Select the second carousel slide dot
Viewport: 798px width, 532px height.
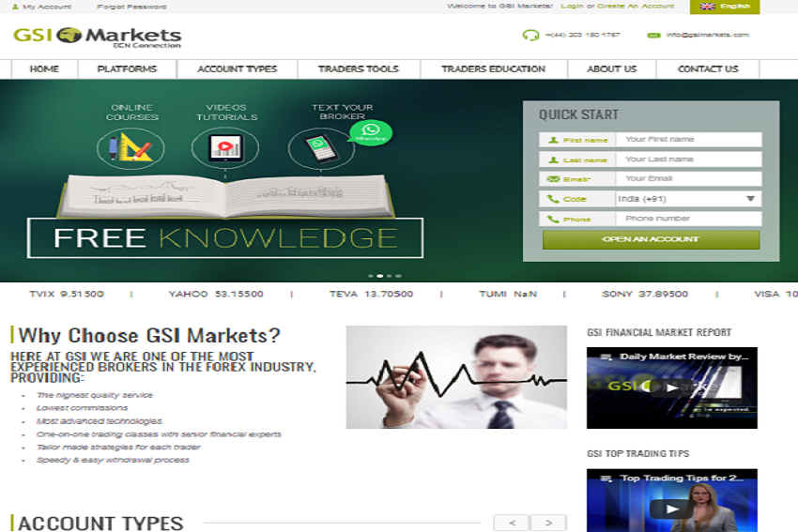point(379,276)
